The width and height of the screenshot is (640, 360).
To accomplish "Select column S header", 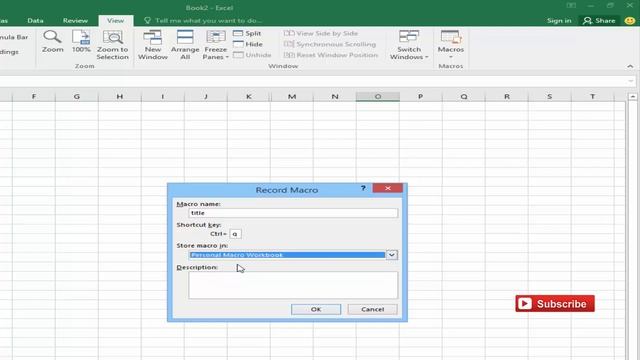I will pyautogui.click(x=549, y=97).
